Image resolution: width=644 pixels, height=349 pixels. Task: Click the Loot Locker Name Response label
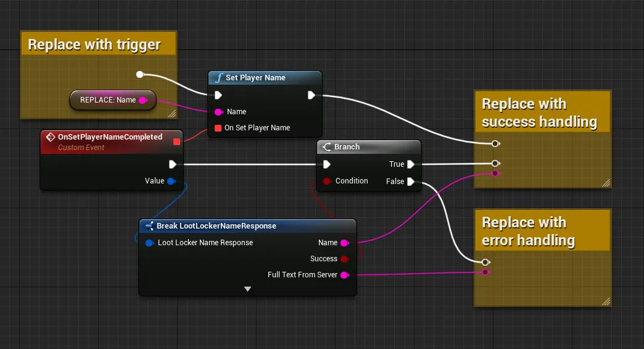coord(205,243)
